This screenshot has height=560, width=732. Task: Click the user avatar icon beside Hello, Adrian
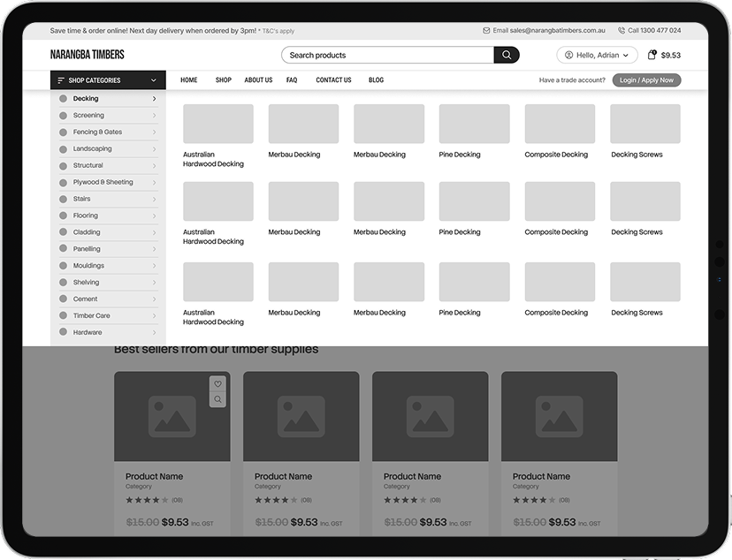pos(568,55)
